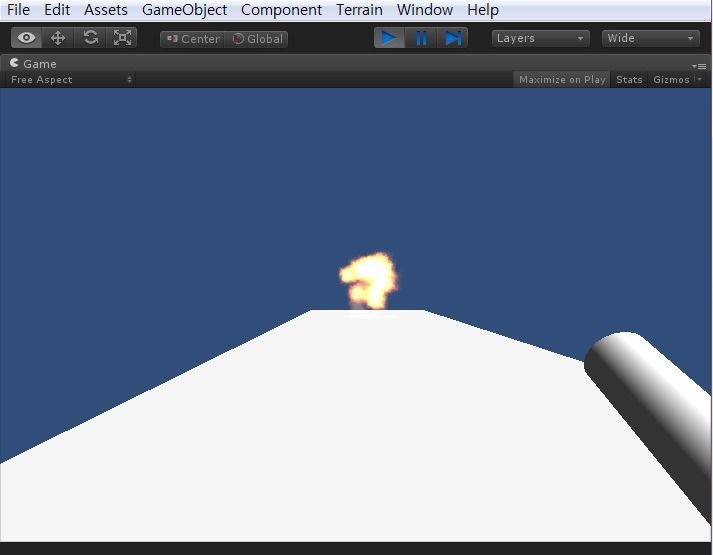Screen dimensions: 713x555
Task: Open the Window menu
Action: tap(425, 10)
